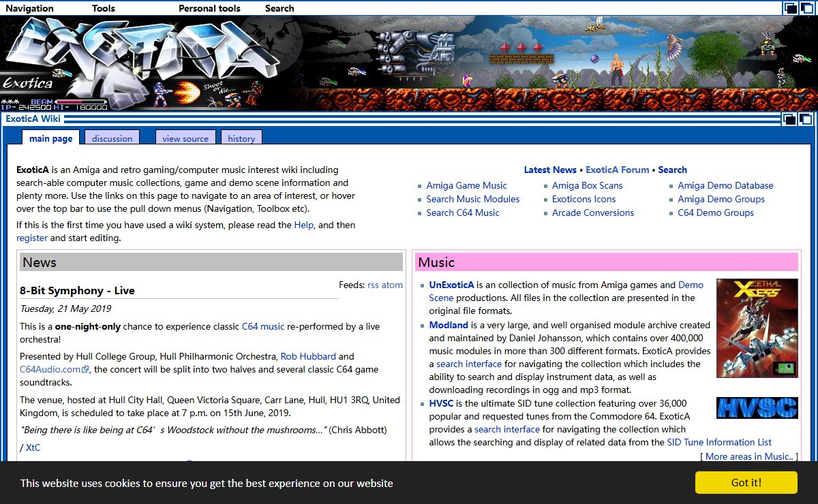Open Arcade Conversions link
Screen dimensions: 818x504
pos(593,212)
